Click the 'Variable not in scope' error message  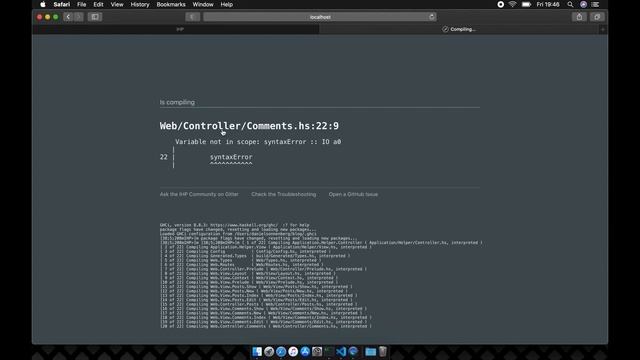click(x=258, y=142)
